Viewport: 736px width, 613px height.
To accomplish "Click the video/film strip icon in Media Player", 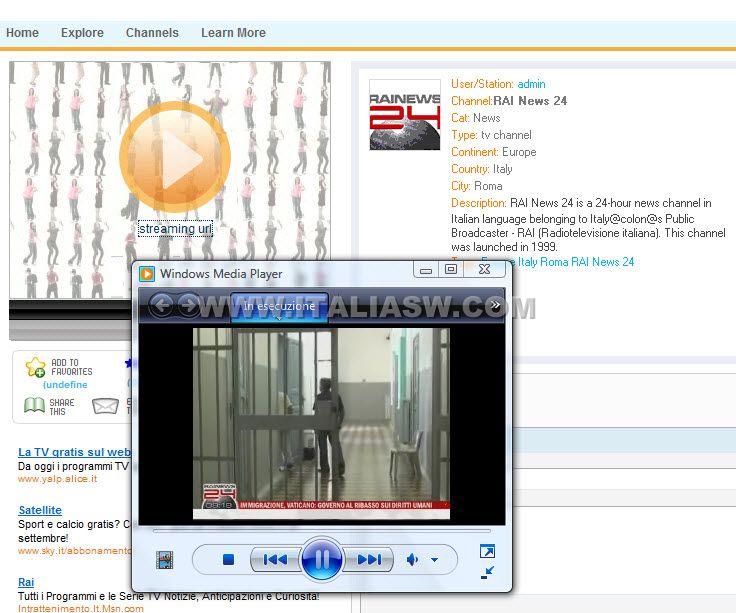I will [x=164, y=560].
